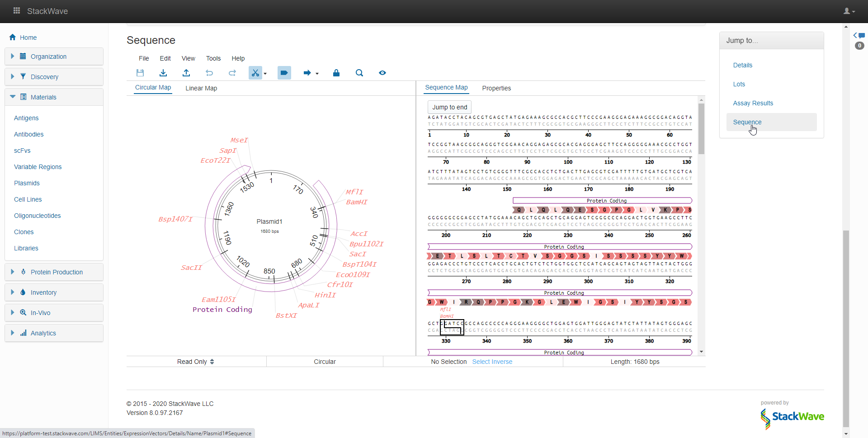This screenshot has width=868, height=438.
Task: Open the Tools menu
Action: coord(213,58)
